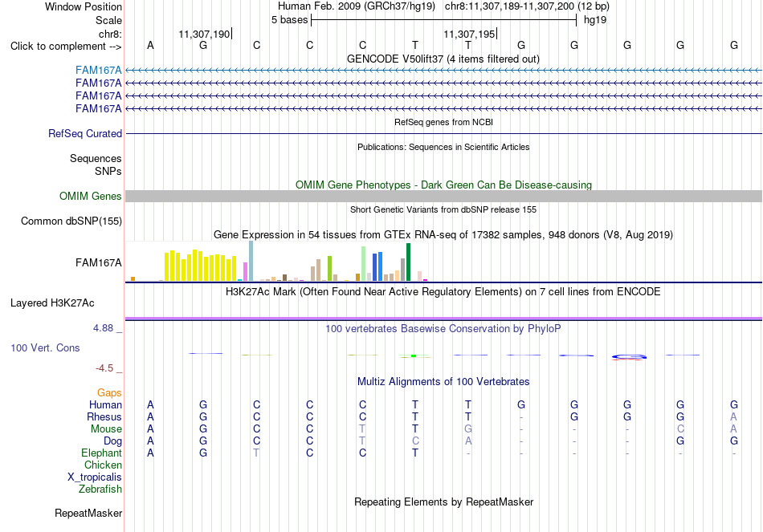Click '100 vertebrates Basewise Conservation by PhyloP'
Image resolution: width=763 pixels, height=532 pixels.
pos(443,329)
